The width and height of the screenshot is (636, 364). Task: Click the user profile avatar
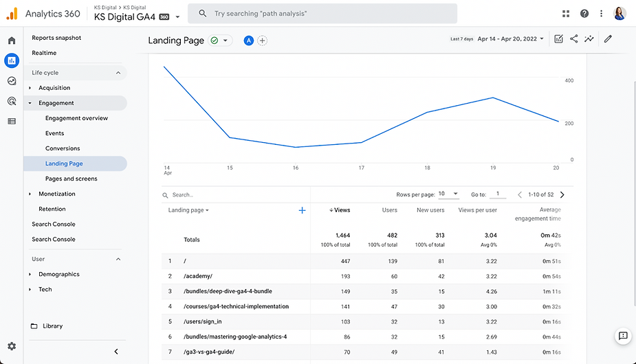tap(619, 13)
